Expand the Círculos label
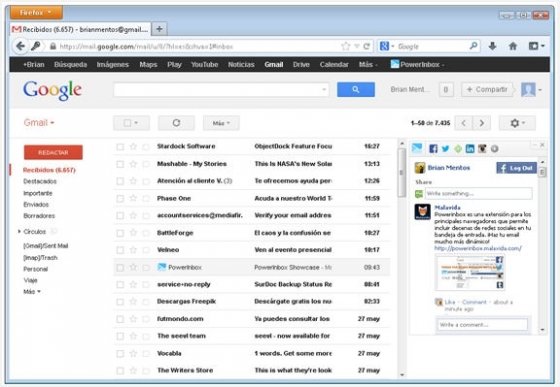 [19, 232]
